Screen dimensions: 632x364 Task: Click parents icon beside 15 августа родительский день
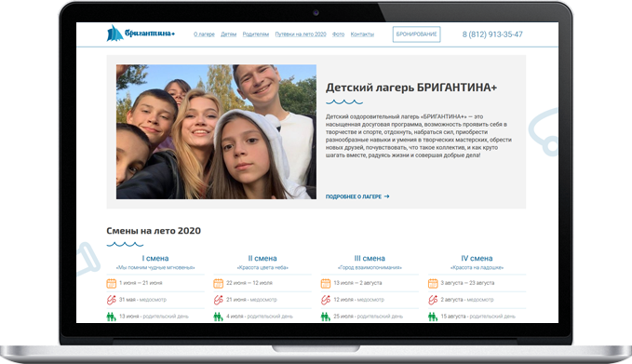(433, 317)
